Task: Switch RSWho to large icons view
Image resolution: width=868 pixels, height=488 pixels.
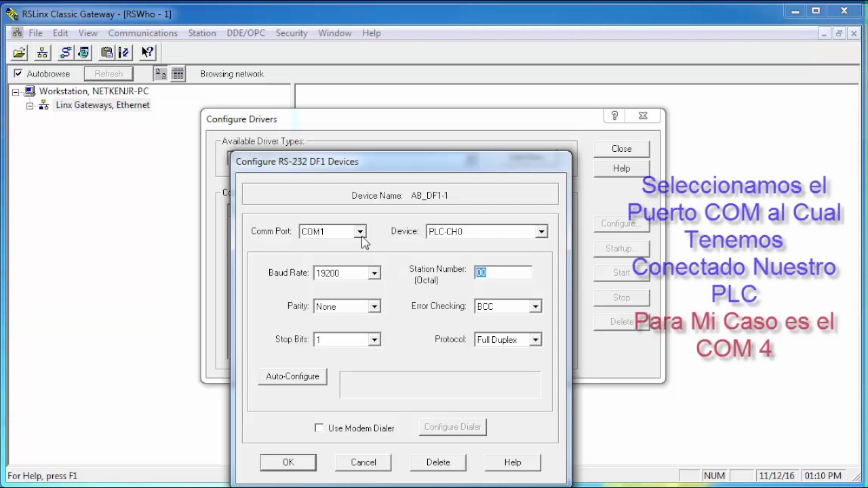Action: pyautogui.click(x=161, y=73)
